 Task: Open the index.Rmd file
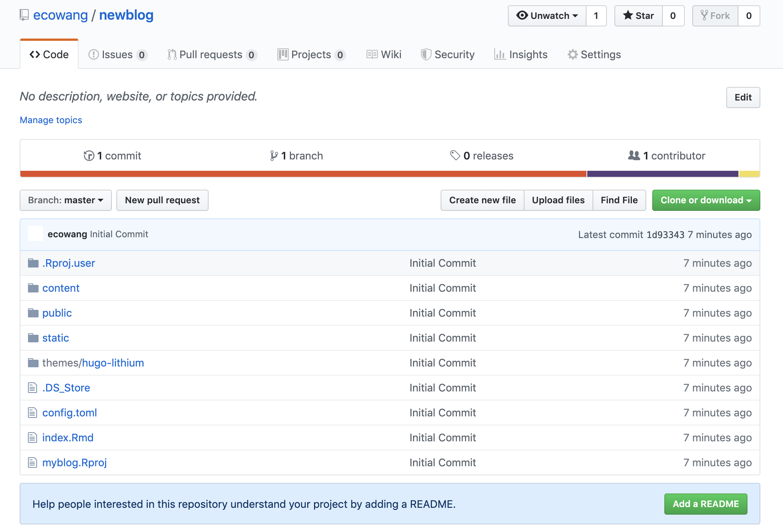[68, 438]
